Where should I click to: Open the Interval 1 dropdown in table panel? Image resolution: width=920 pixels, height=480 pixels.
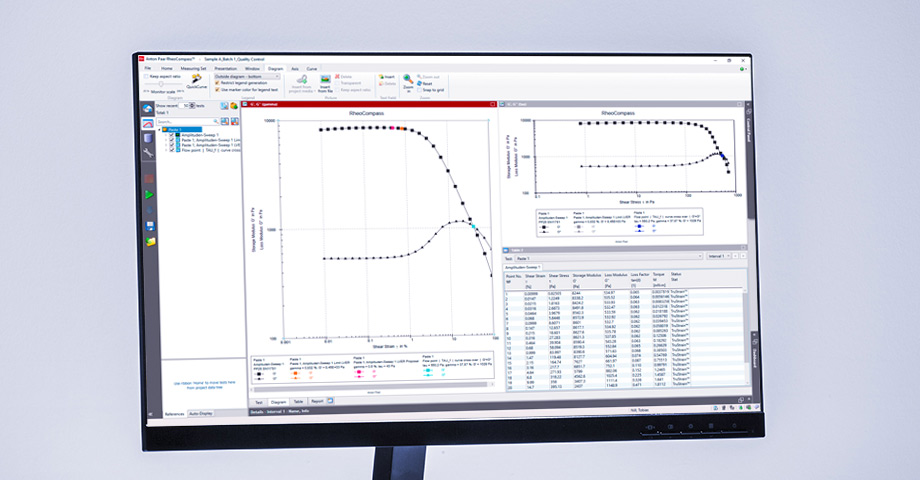(x=718, y=257)
